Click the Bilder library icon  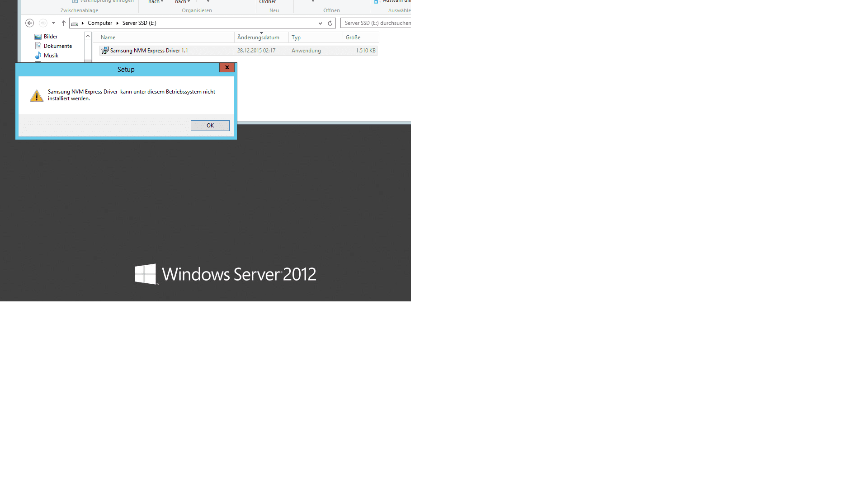pyautogui.click(x=38, y=37)
